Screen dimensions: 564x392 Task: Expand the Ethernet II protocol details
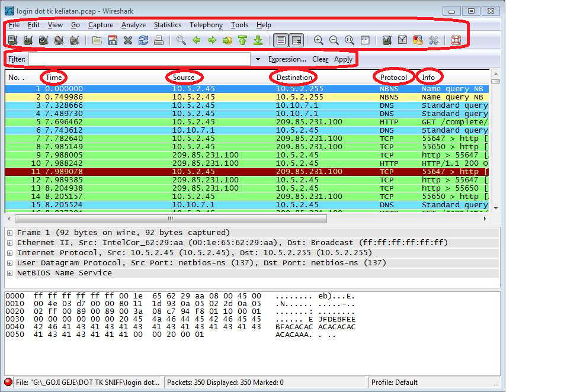coord(9,243)
